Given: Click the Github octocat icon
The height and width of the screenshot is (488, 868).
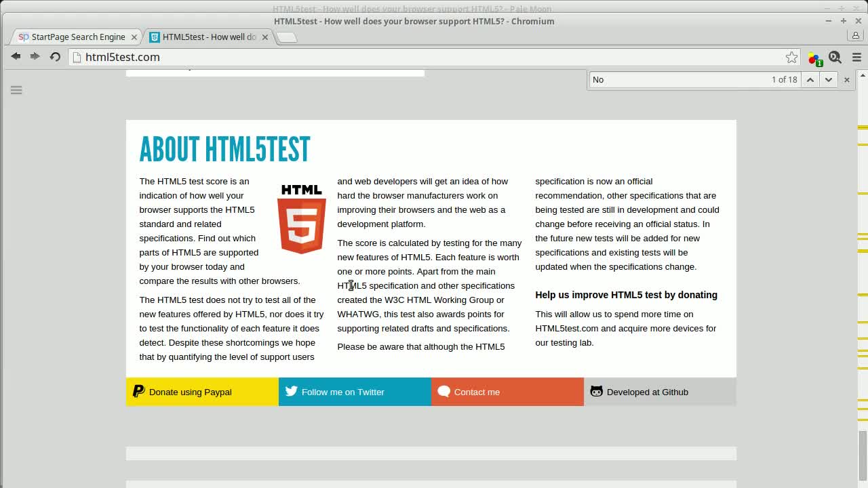Looking at the screenshot, I should pyautogui.click(x=597, y=391).
